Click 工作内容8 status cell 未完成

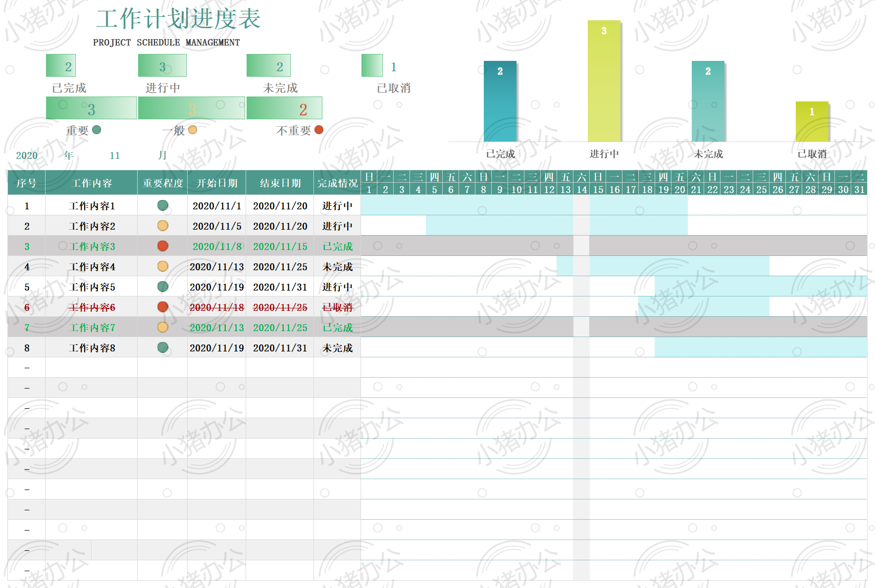337,347
